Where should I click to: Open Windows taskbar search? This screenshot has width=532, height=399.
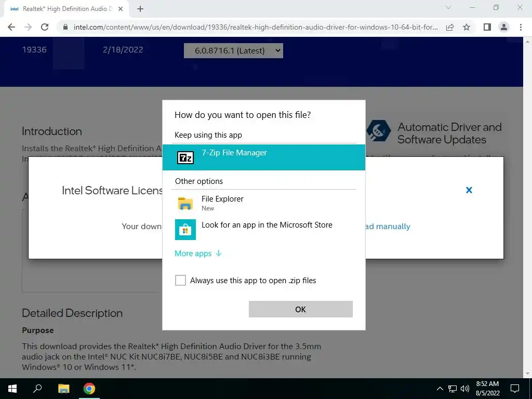[37, 389]
